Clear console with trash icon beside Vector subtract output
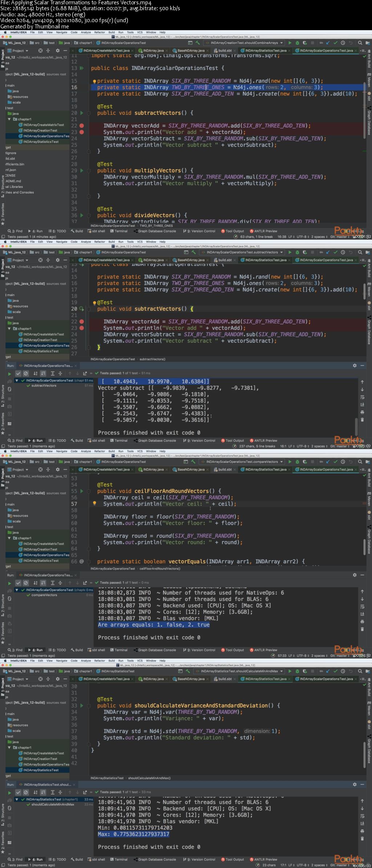Image resolution: width=372 pixels, height=868 pixels. coord(362,420)
